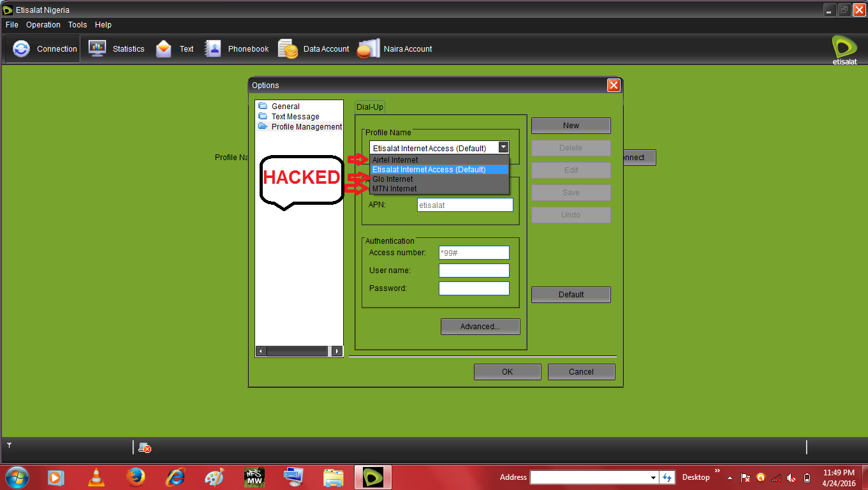Viewport: 868px width, 490px height.
Task: Select Airtel Internet profile
Action: [439, 160]
